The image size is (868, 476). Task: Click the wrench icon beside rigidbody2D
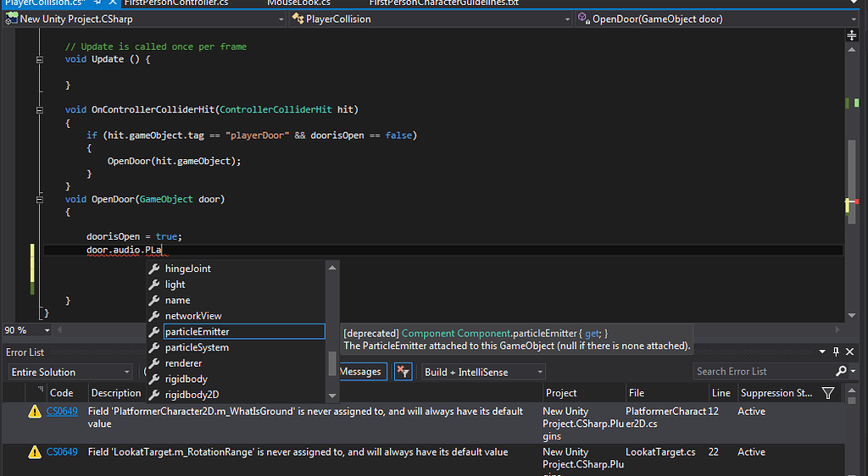tap(154, 395)
